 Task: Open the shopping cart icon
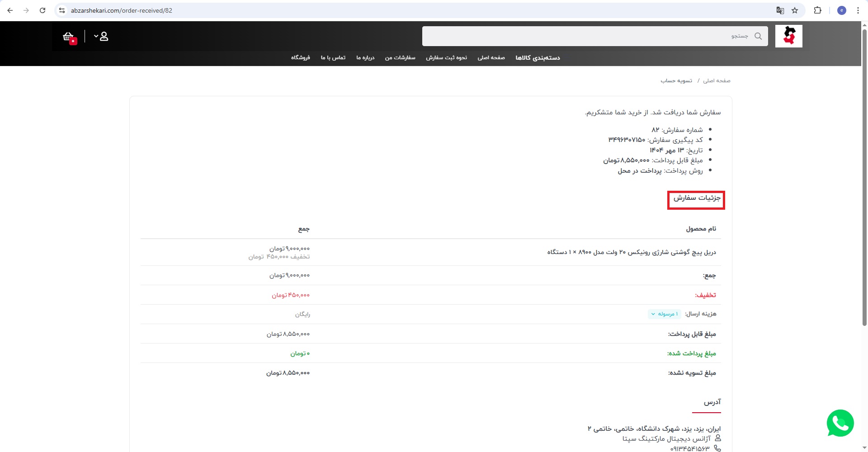click(x=68, y=37)
